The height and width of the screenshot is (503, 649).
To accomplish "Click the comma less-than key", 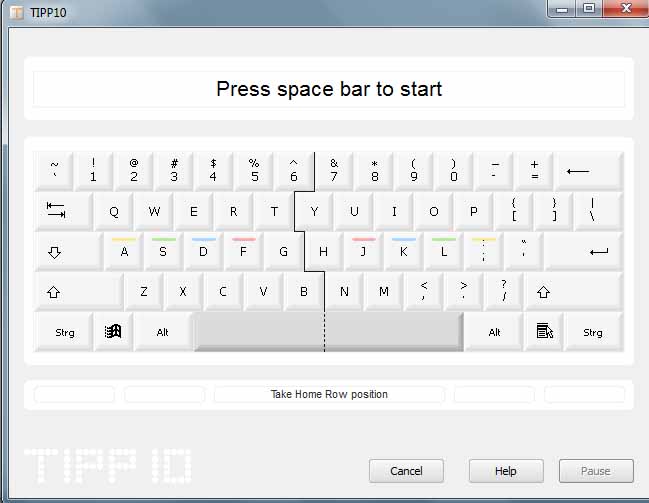I will tap(423, 291).
